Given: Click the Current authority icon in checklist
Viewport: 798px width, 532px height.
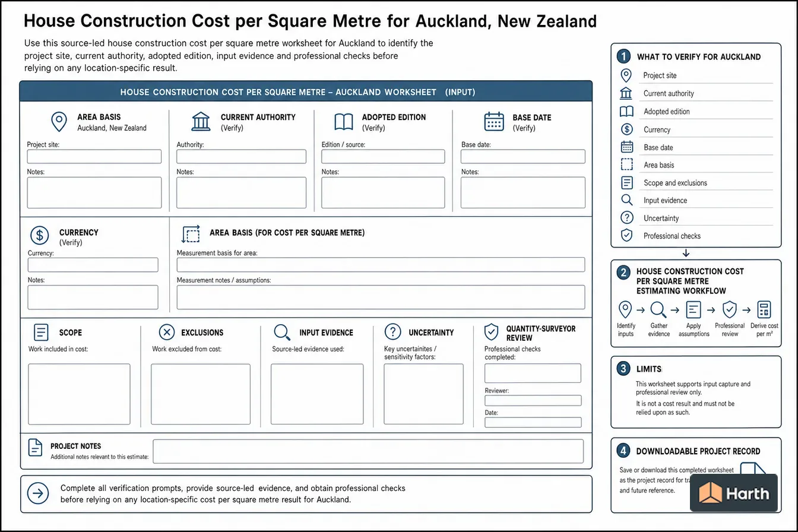Looking at the screenshot, I should tap(626, 93).
